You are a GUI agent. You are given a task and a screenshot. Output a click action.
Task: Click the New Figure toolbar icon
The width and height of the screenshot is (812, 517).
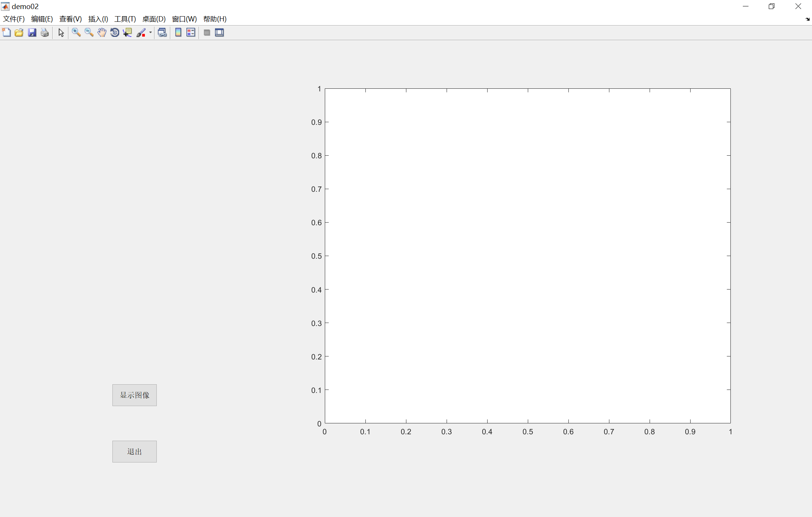(6, 33)
